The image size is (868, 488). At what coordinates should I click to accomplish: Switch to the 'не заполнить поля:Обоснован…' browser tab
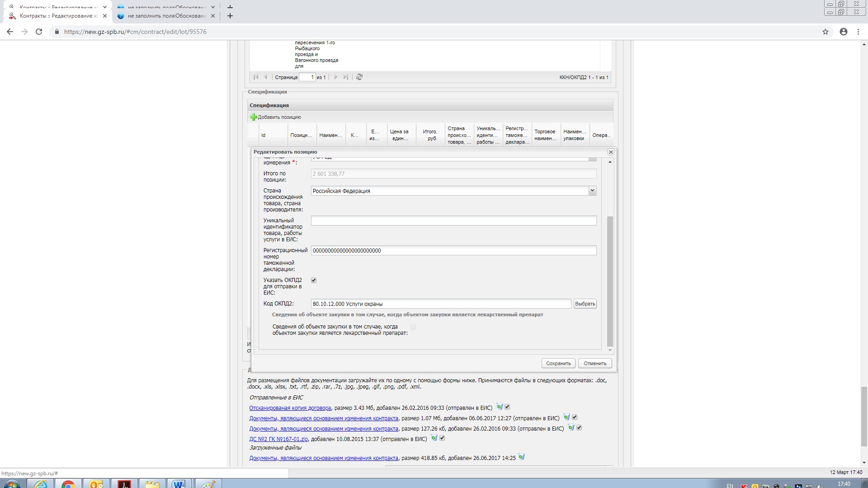(x=166, y=16)
